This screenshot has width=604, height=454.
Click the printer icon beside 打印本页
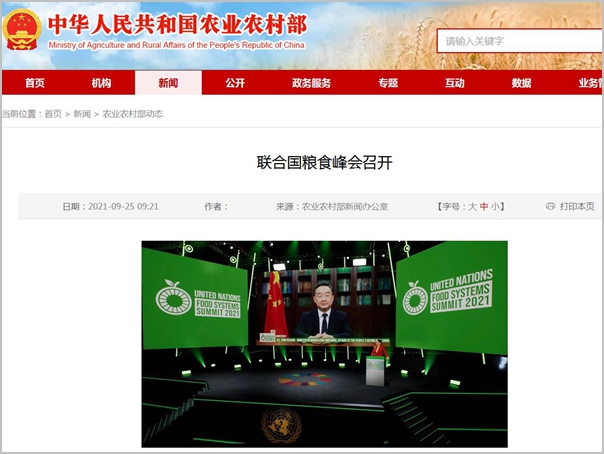(550, 207)
